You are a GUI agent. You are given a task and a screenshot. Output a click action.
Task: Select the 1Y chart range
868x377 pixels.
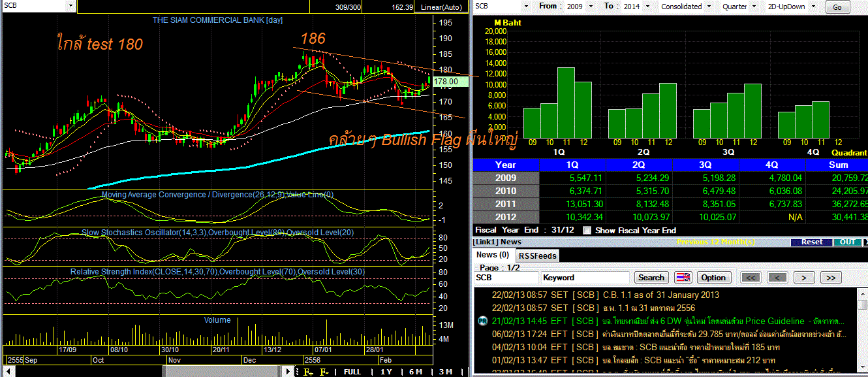386,372
